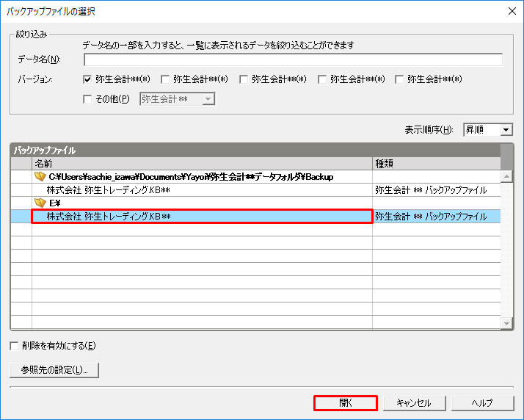Viewport: 524px width, 420px height.
Task: Click the データ名(N) input field
Action: click(x=293, y=60)
